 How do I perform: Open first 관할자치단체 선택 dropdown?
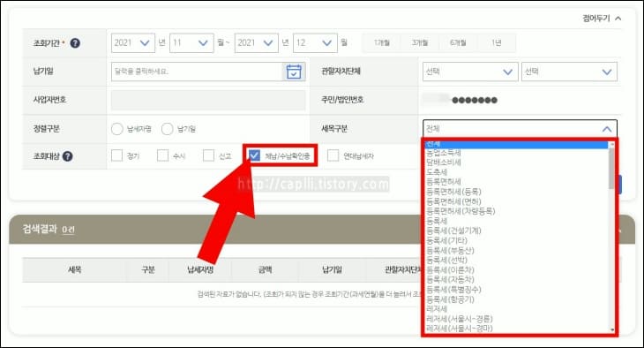(470, 72)
